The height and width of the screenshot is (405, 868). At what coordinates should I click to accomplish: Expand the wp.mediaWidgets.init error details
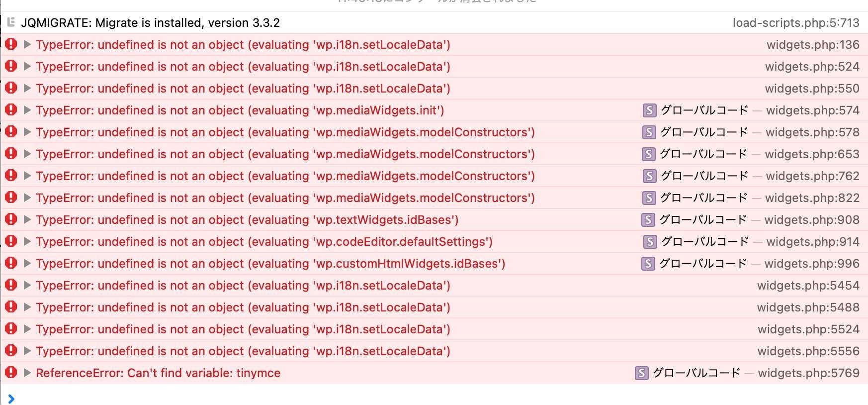click(x=27, y=110)
